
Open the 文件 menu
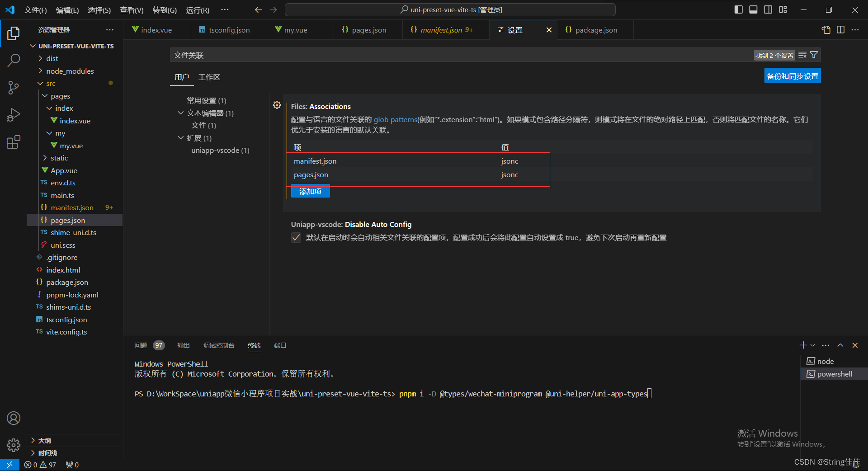(x=35, y=9)
